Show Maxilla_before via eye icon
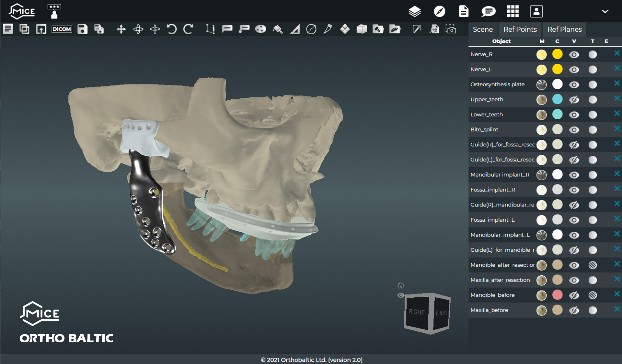The image size is (622, 364). (574, 310)
